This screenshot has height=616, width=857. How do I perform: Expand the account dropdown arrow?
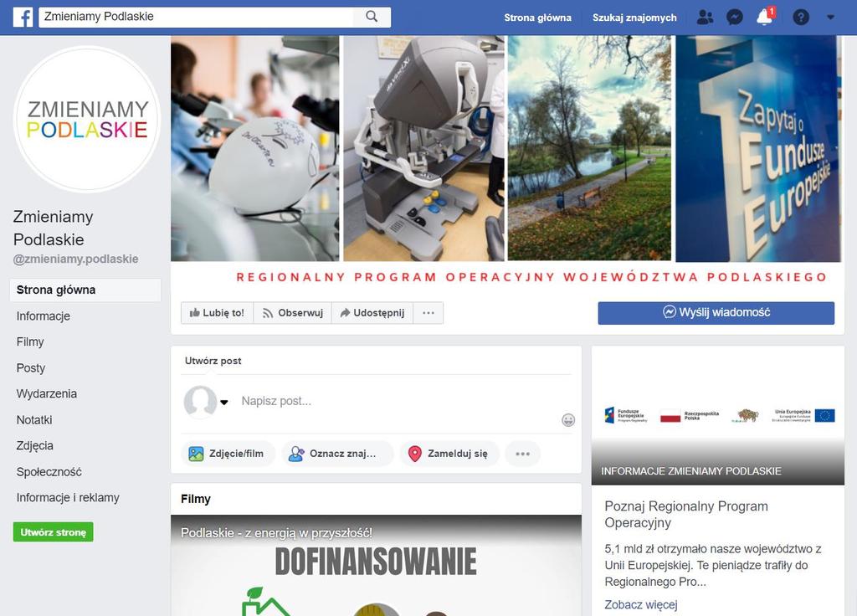[x=830, y=18]
